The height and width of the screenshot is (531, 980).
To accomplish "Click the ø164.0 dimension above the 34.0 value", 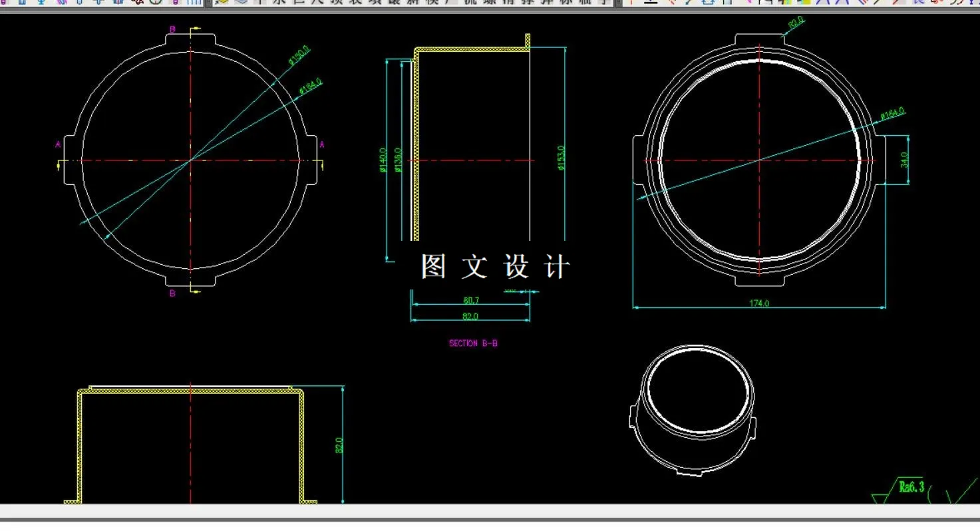I will pos(893,114).
